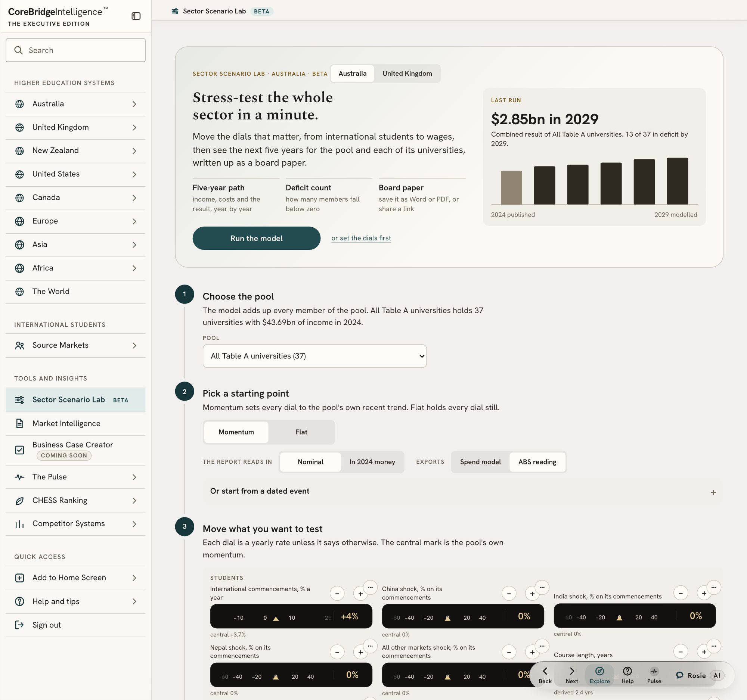Click the Source Markets people icon
The image size is (747, 700).
pyautogui.click(x=19, y=345)
